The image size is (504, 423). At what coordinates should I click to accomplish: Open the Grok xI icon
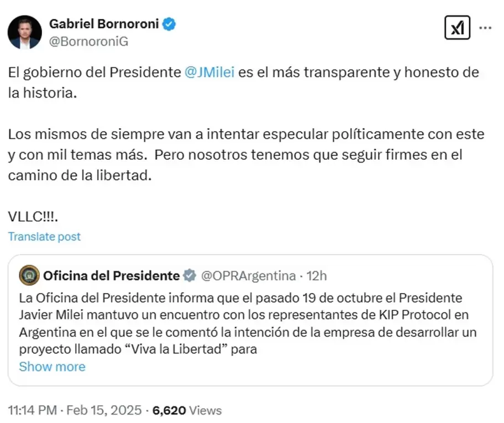(x=457, y=28)
